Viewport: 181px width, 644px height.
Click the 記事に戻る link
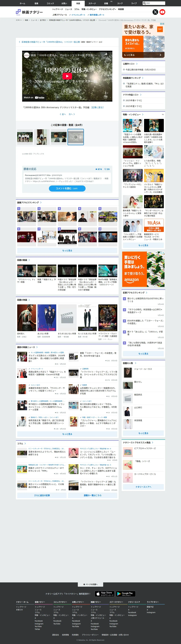tap(97, 107)
